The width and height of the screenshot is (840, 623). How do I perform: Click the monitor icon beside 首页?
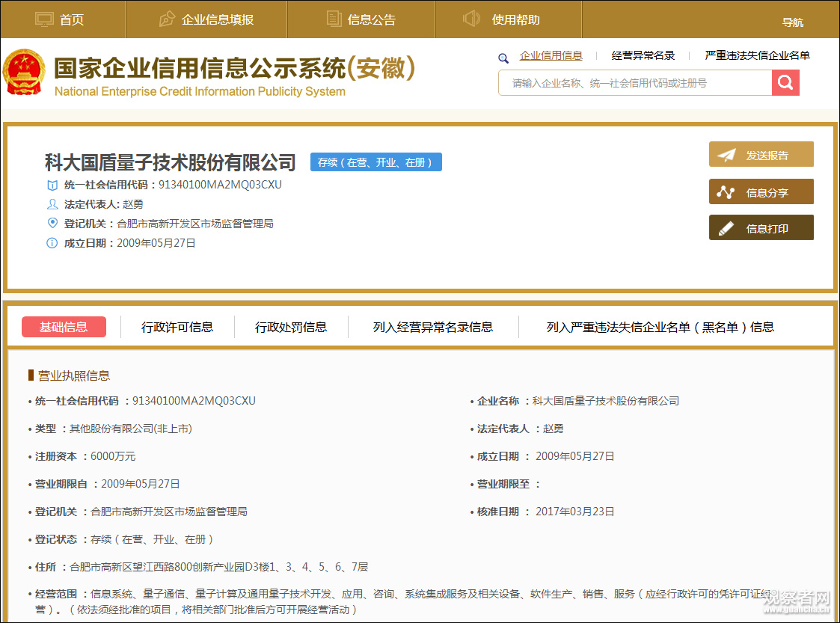click(x=45, y=19)
